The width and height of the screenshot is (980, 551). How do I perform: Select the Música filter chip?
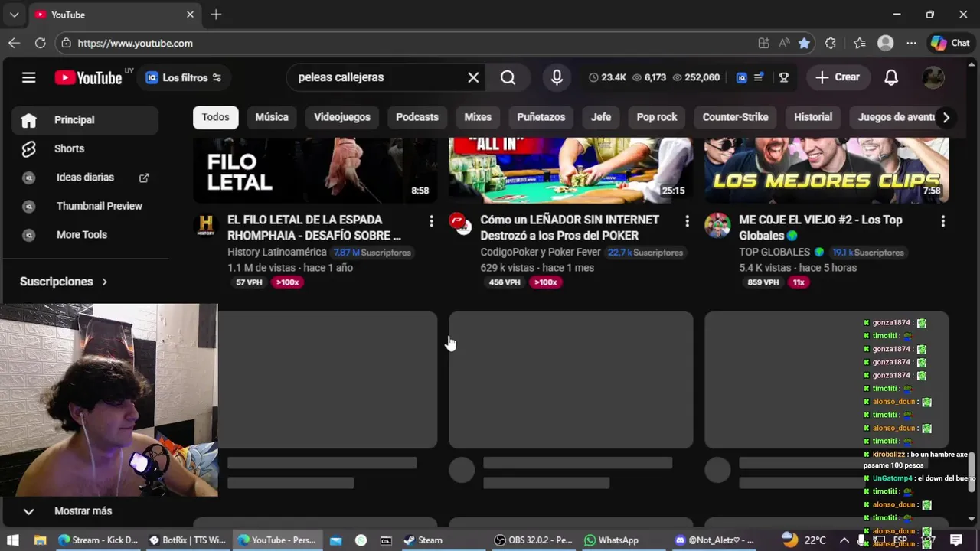pos(272,117)
